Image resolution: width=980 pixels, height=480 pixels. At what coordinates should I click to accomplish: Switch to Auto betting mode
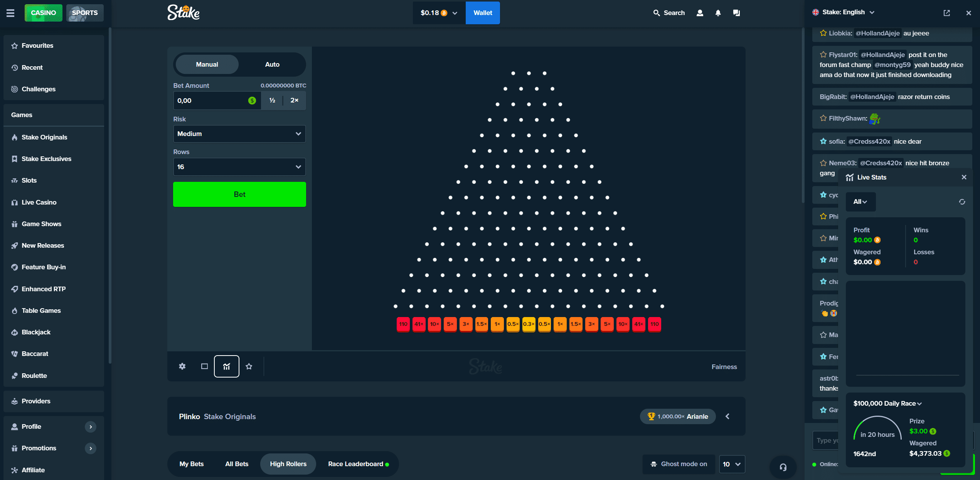coord(272,64)
